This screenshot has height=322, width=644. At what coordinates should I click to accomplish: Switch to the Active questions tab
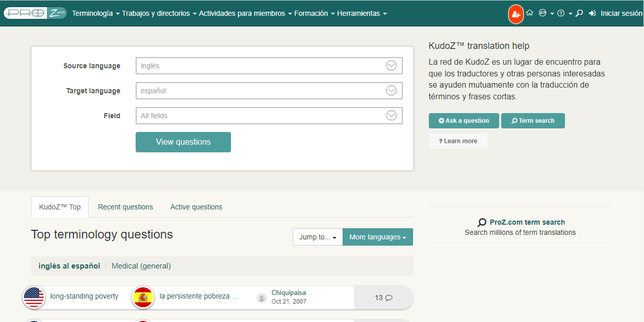(x=196, y=207)
